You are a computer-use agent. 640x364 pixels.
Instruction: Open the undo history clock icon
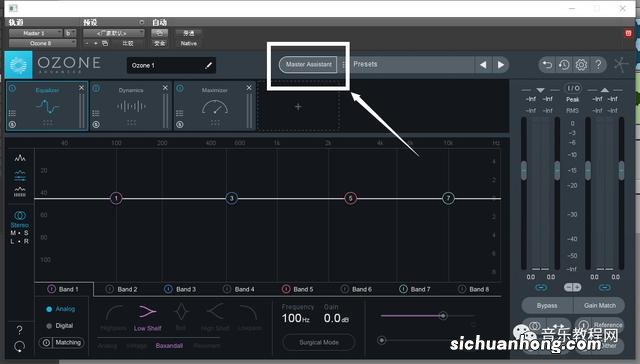(564, 64)
